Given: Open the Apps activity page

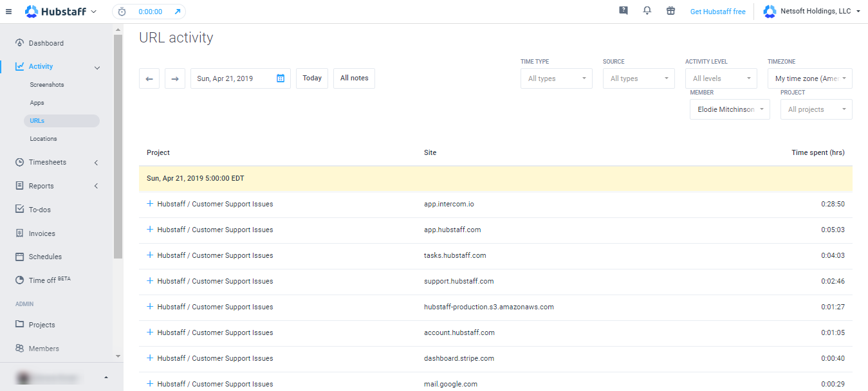Looking at the screenshot, I should click(37, 103).
